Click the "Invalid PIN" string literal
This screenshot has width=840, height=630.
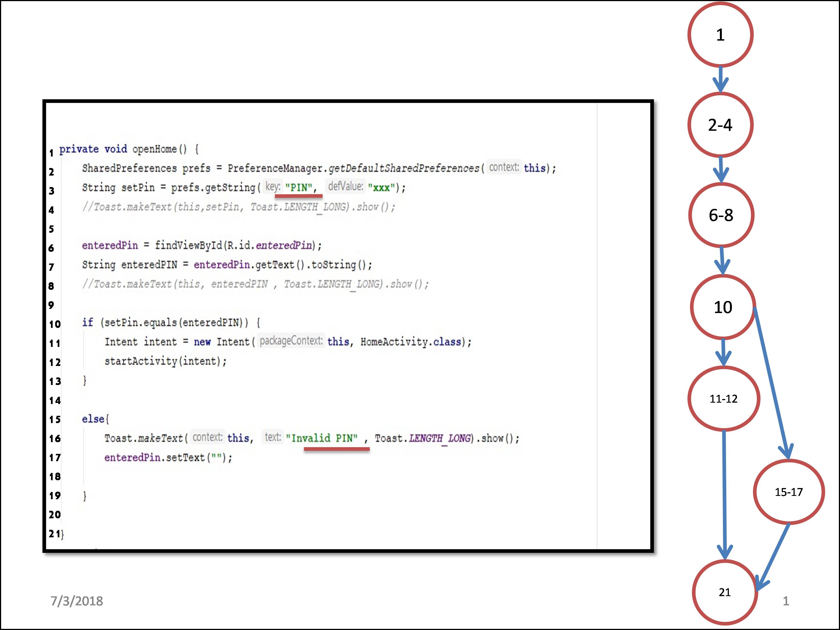[x=322, y=438]
